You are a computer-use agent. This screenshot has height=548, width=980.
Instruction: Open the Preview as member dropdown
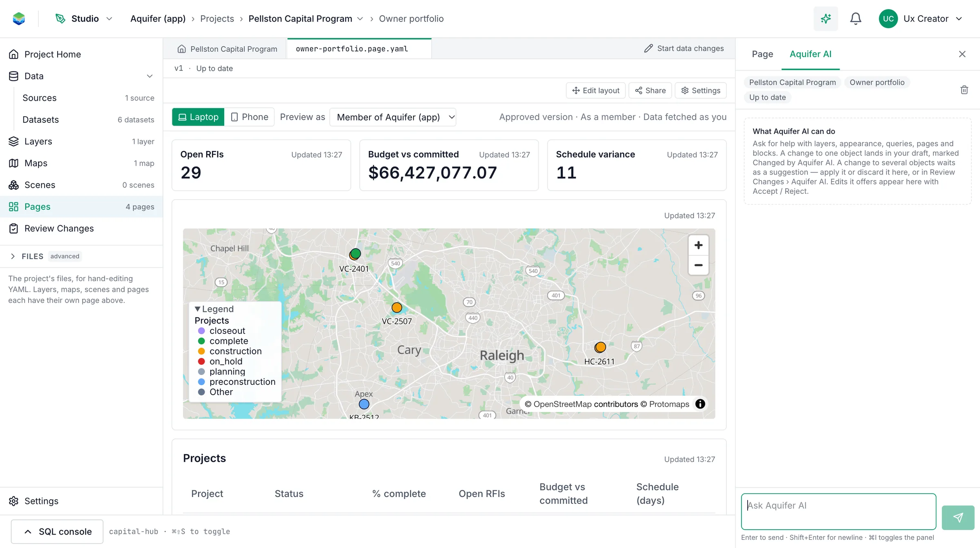coord(392,117)
